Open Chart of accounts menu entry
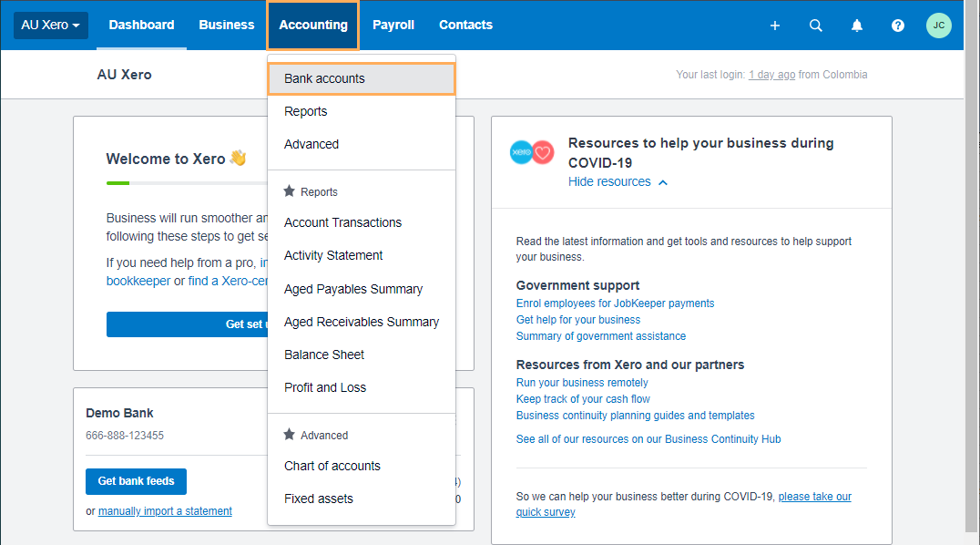This screenshot has width=980, height=545. point(332,466)
